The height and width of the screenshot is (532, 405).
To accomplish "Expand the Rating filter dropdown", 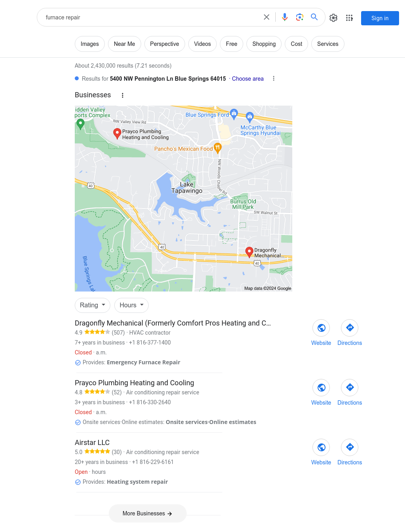I will [93, 305].
